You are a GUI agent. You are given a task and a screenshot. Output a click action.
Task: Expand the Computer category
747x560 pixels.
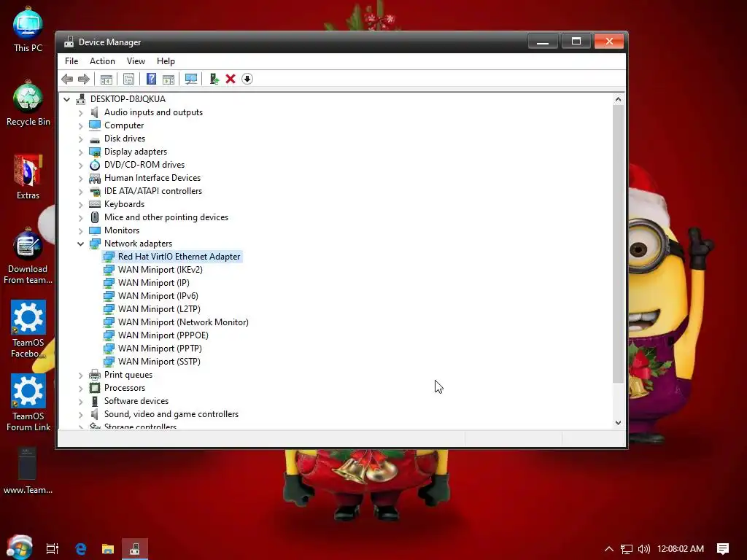pos(80,125)
